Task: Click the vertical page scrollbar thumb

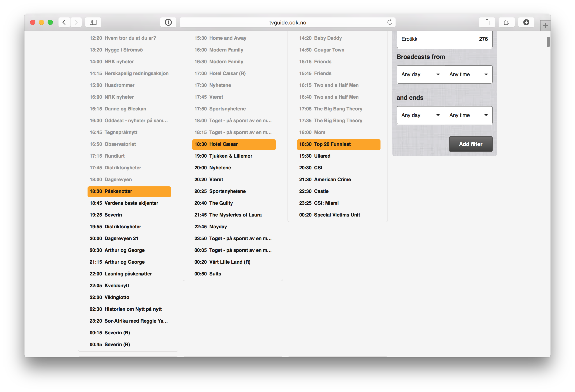Action: pyautogui.click(x=548, y=42)
